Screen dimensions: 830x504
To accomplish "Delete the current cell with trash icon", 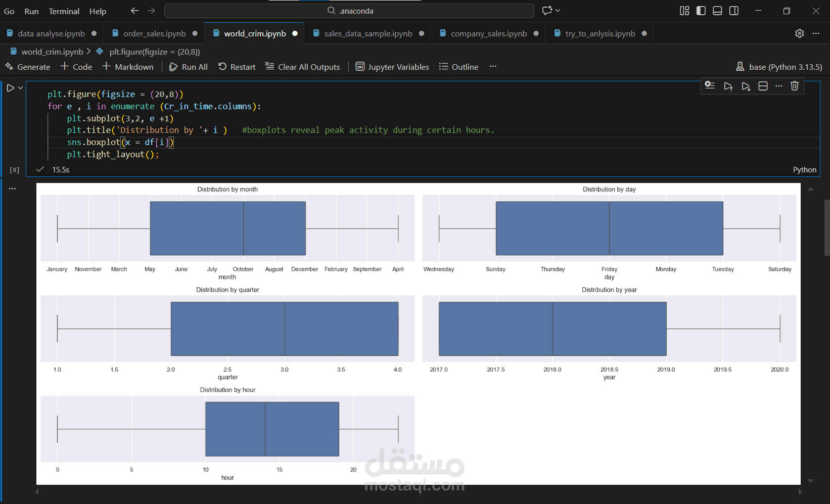I will tap(795, 86).
